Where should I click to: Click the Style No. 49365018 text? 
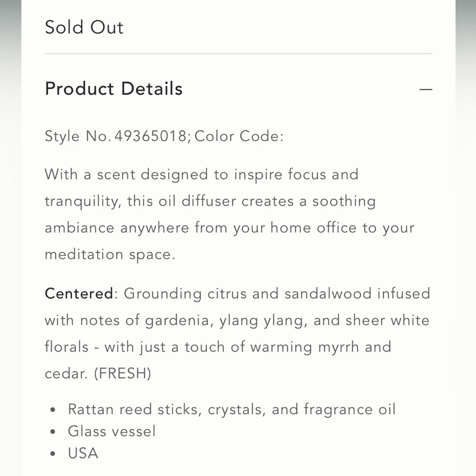point(117,137)
